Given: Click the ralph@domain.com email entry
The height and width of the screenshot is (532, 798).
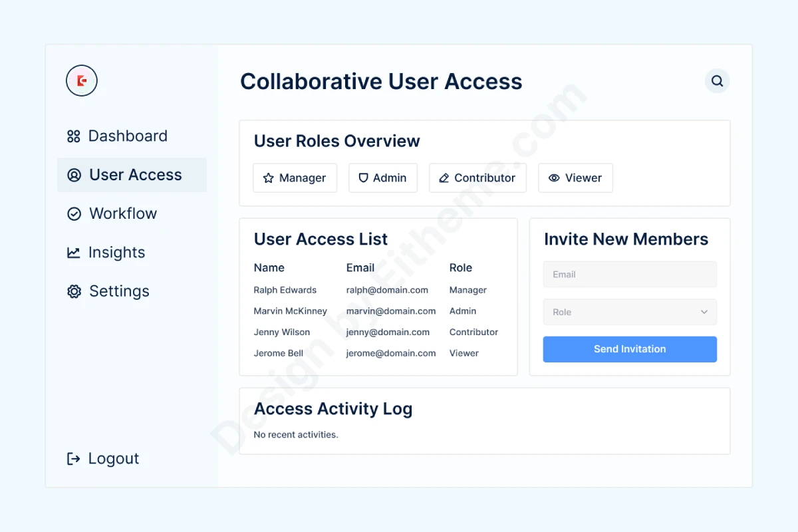Looking at the screenshot, I should click(x=387, y=290).
